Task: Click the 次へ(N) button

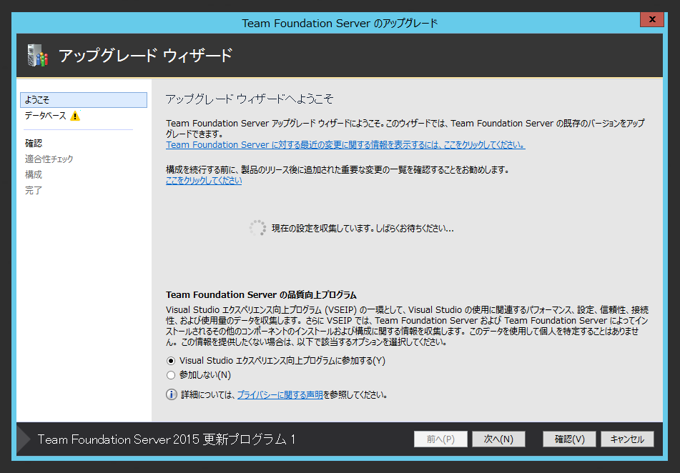Action: click(499, 439)
